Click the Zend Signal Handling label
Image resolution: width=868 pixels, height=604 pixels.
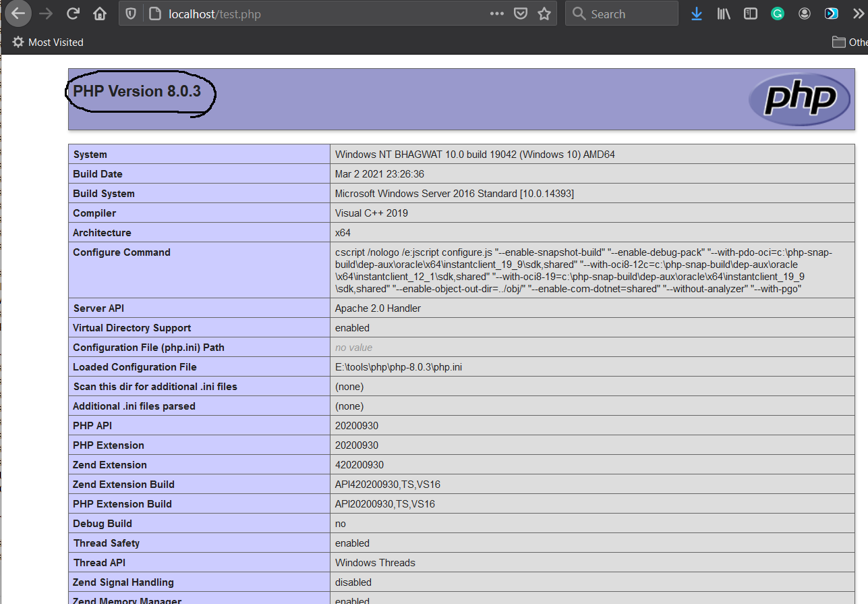point(123,582)
